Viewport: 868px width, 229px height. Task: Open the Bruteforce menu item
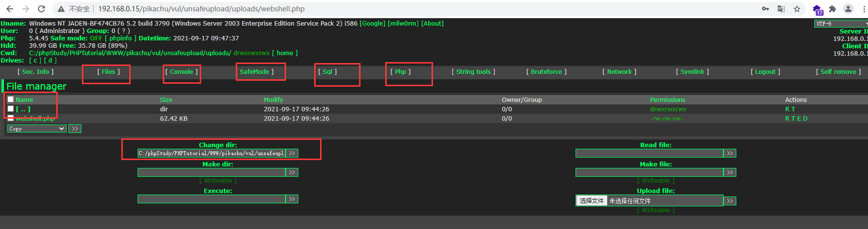[546, 72]
